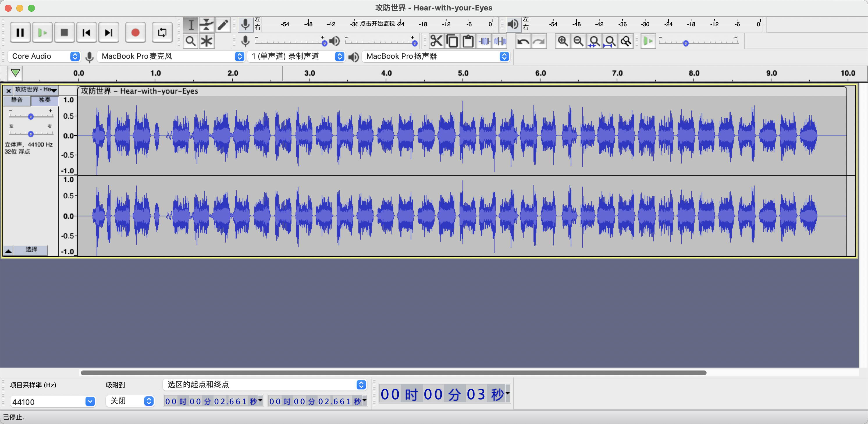Open the MacBook Pro microphone device dropdown
Image resolution: width=868 pixels, height=424 pixels.
pyautogui.click(x=171, y=56)
